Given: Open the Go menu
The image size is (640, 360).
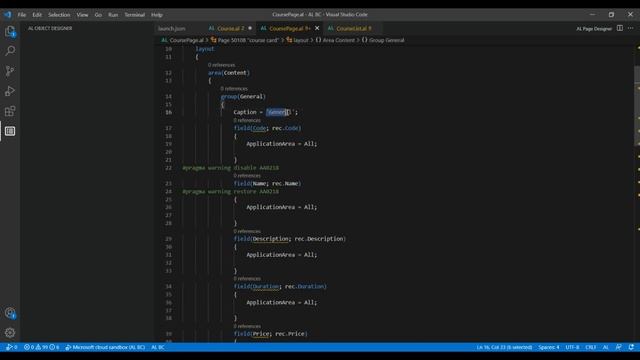Looking at the screenshot, I should click(98, 15).
